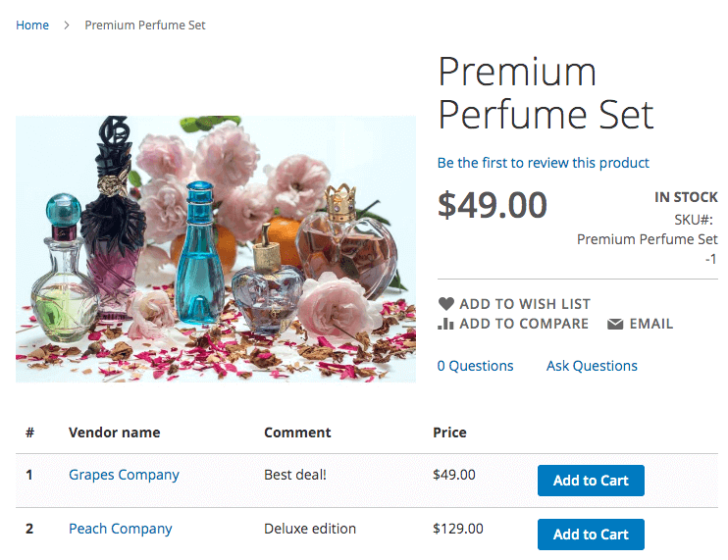Click the IN STOCK availability label
728x560 pixels.
click(686, 197)
